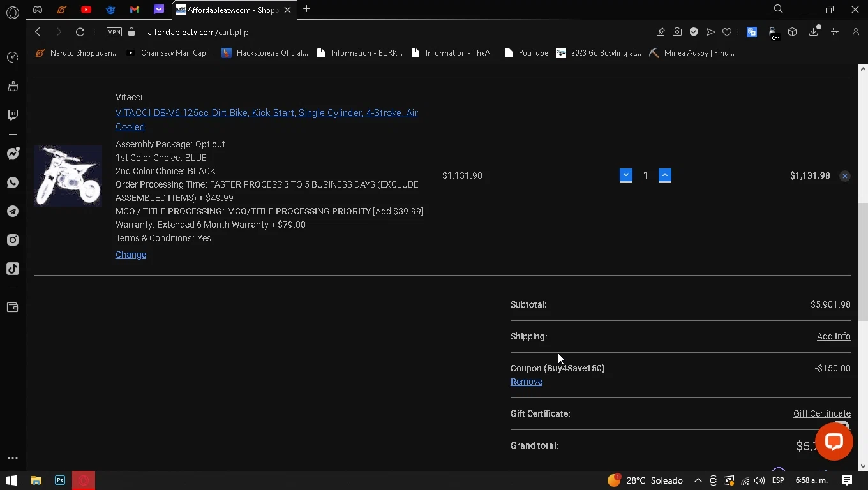Viewport: 868px width, 490px height.
Task: Open the live chat bubble button
Action: (x=834, y=442)
